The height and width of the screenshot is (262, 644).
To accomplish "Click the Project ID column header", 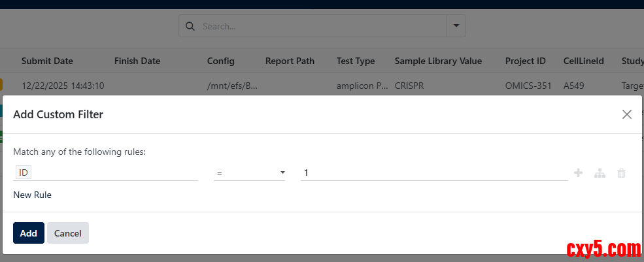I will coord(525,61).
